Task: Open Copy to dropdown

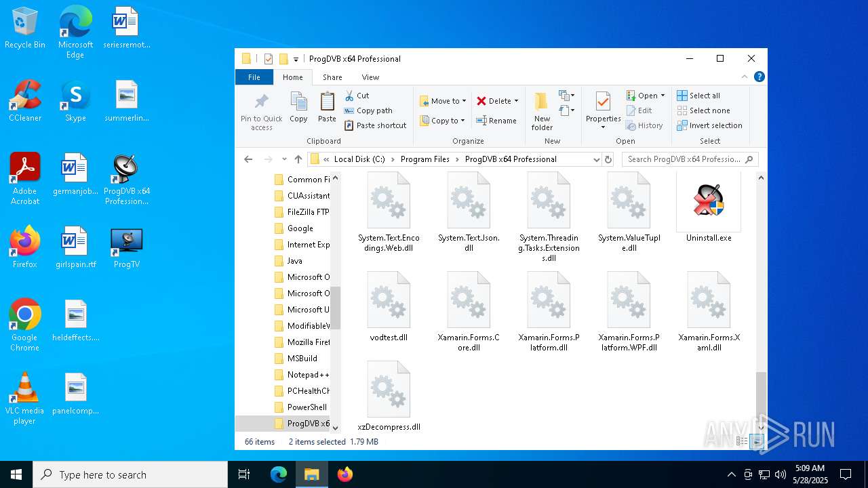Action: [x=442, y=121]
